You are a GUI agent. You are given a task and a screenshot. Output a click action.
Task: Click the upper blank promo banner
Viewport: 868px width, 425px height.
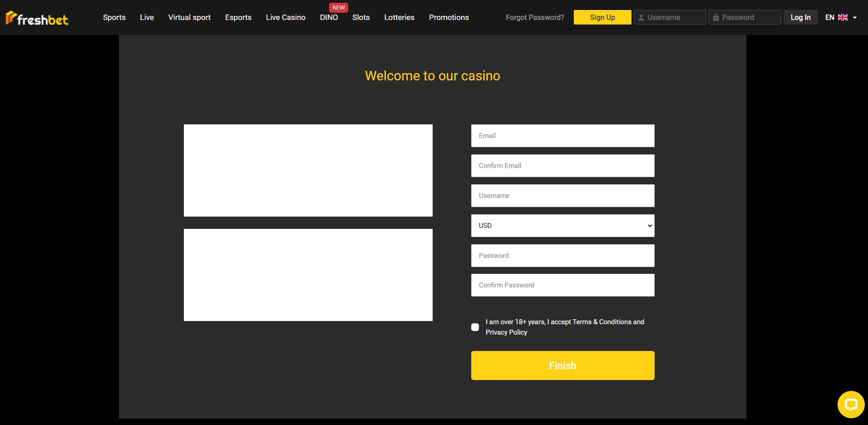308,170
